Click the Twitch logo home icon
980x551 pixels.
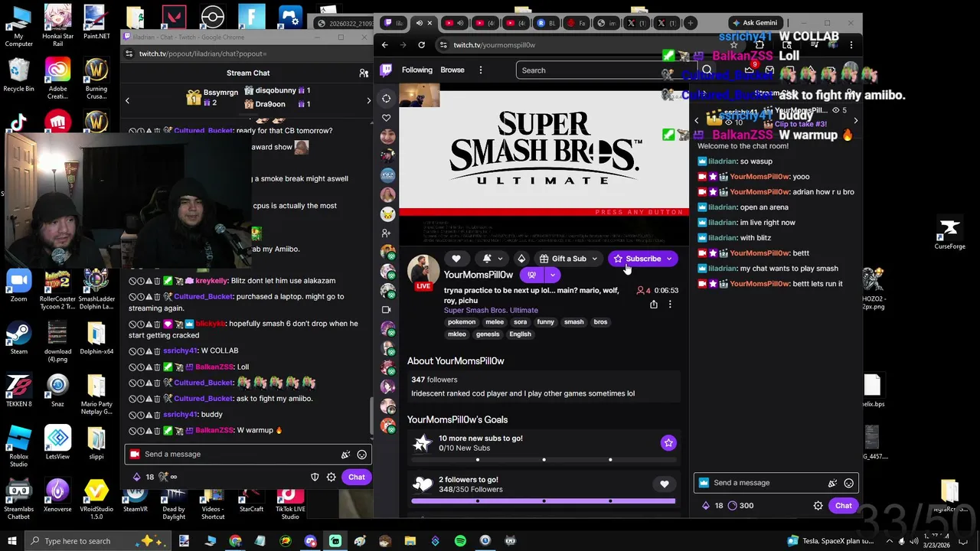pyautogui.click(x=387, y=70)
